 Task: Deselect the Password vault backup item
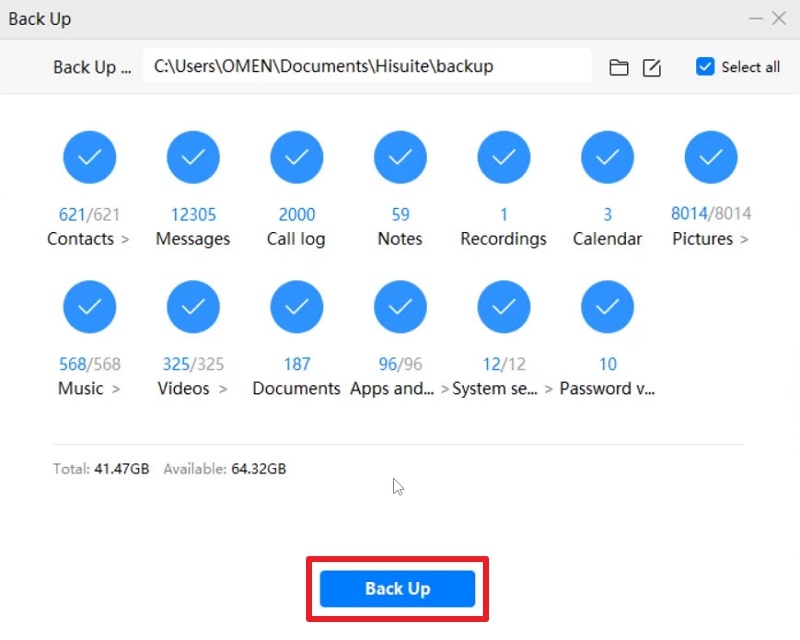point(607,307)
